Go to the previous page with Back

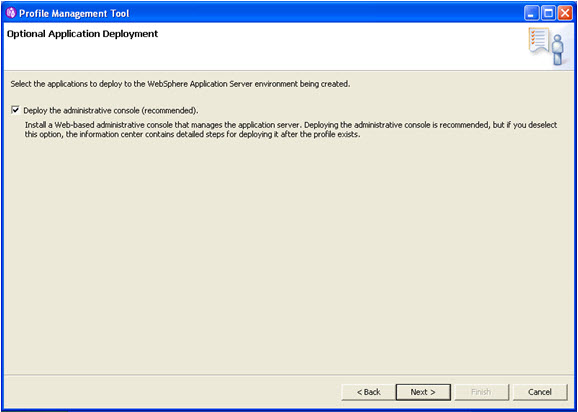[369, 392]
